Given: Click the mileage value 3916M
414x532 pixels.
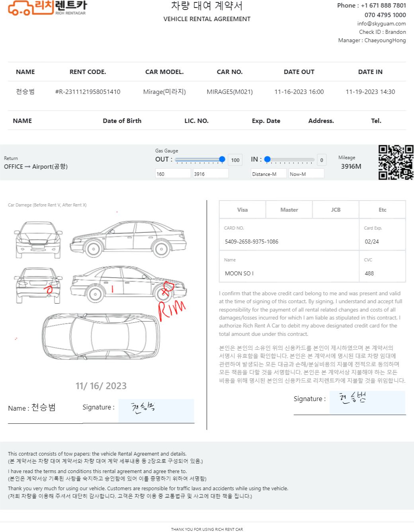Looking at the screenshot, I should [351, 166].
